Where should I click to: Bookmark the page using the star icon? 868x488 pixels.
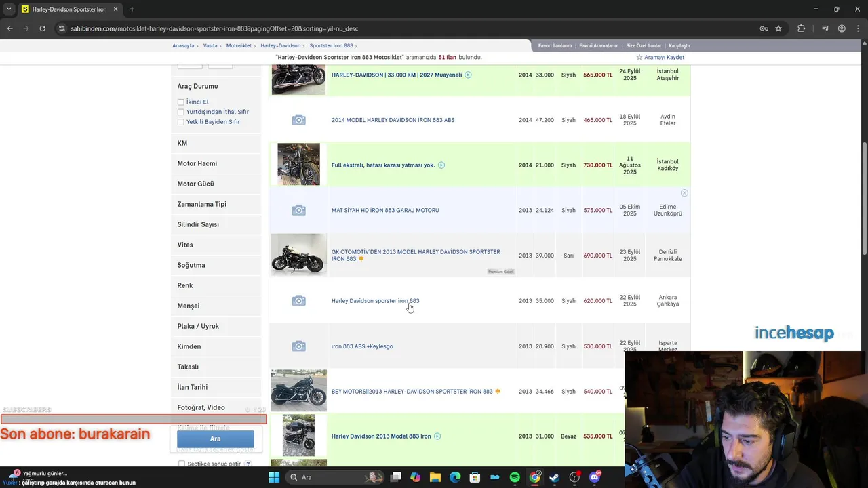click(x=778, y=28)
